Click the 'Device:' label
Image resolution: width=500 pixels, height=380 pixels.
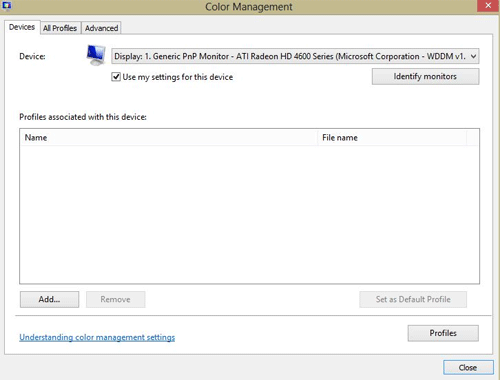[x=32, y=56]
